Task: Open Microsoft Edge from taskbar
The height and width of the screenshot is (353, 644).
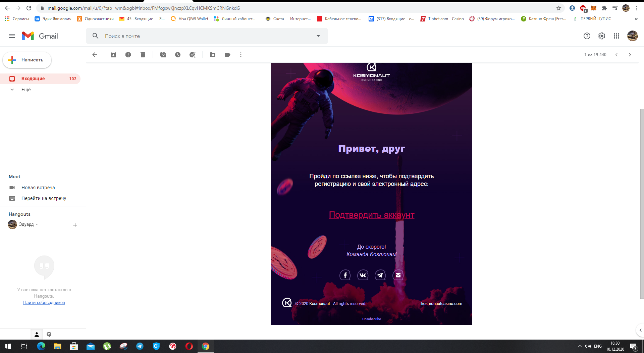Action: [41, 346]
